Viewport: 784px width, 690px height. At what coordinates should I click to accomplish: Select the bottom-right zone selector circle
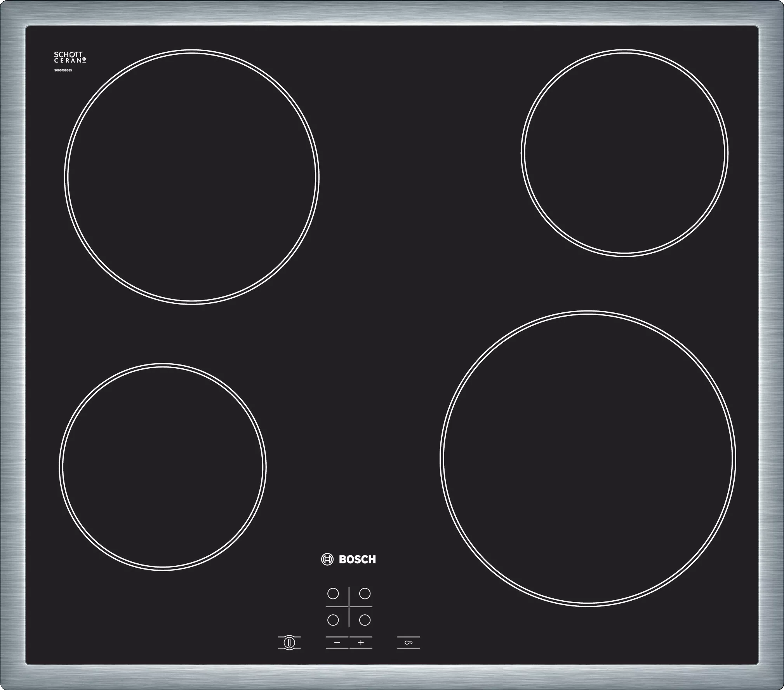pyautogui.click(x=365, y=620)
